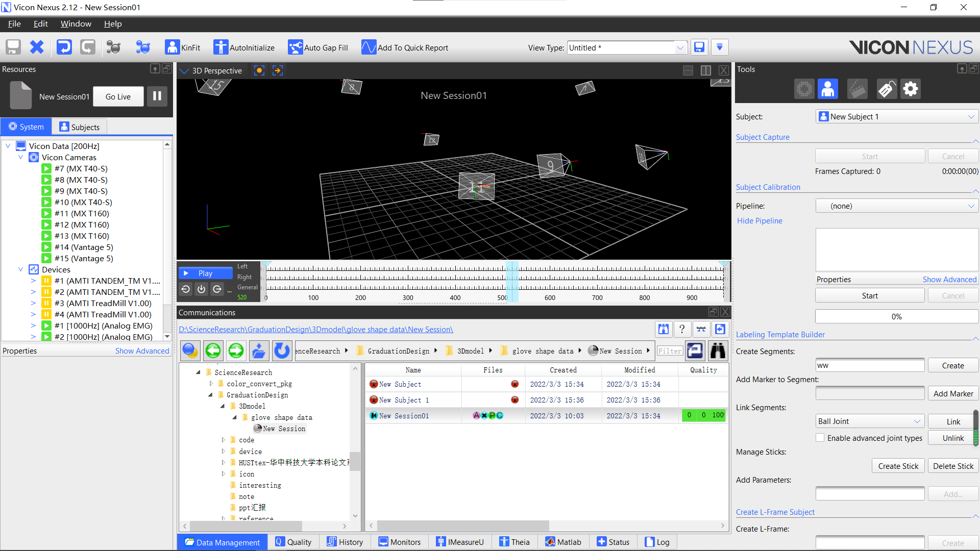
Task: Open the Pipeline tools gear icon
Action: pyautogui.click(x=911, y=89)
